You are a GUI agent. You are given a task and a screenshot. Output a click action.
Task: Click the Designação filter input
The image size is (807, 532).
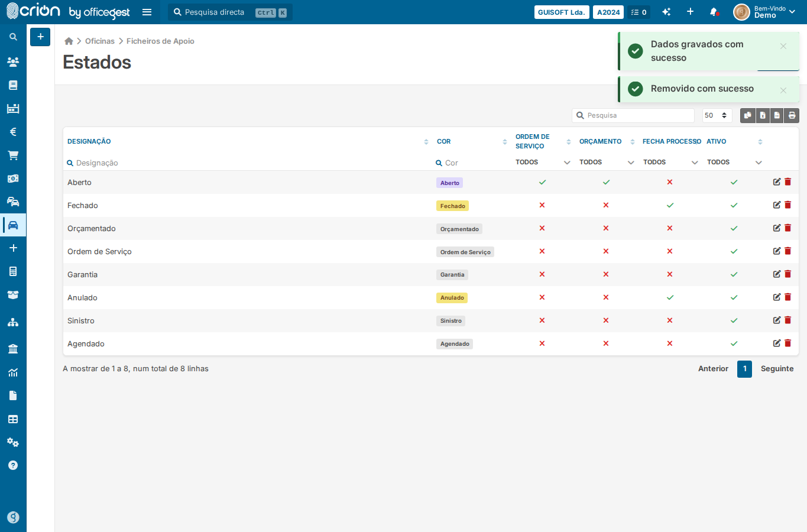click(247, 163)
